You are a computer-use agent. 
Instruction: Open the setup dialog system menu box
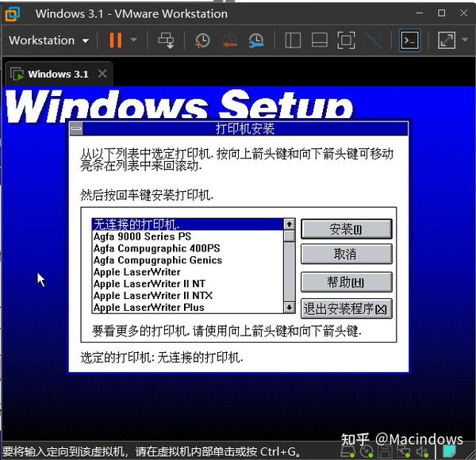pyautogui.click(x=76, y=128)
